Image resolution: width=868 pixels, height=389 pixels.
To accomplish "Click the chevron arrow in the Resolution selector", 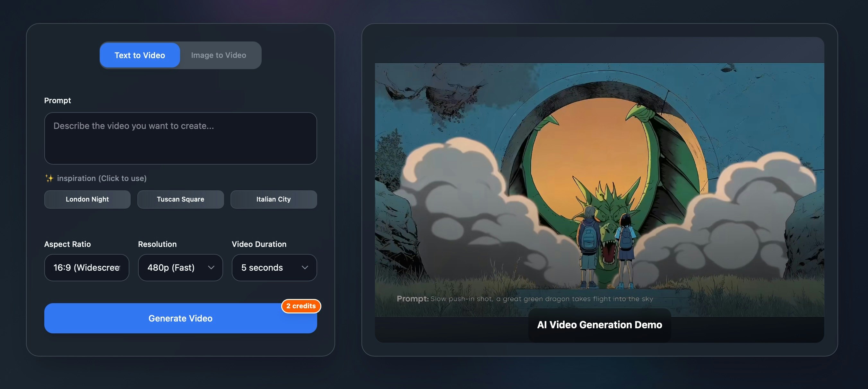I will pyautogui.click(x=211, y=267).
